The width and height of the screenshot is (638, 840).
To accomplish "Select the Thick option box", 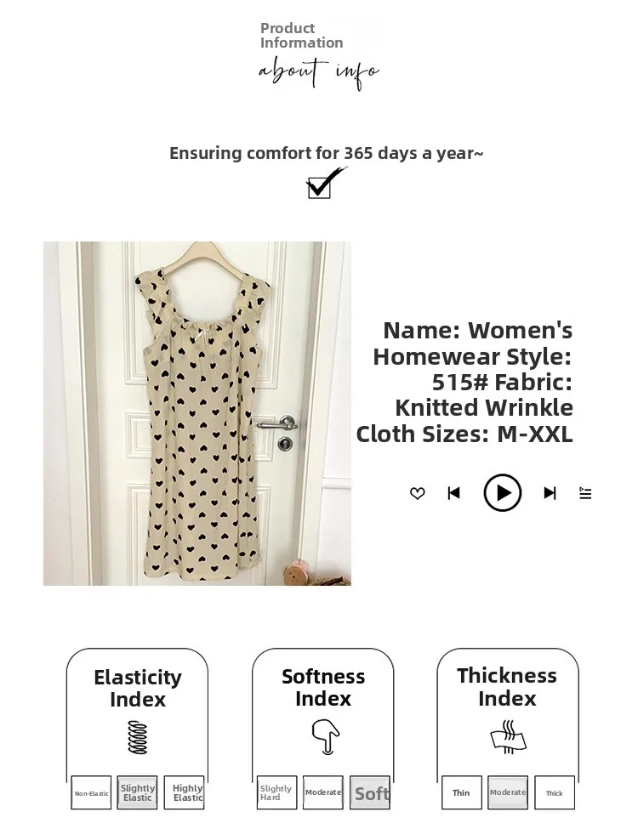I will click(555, 793).
